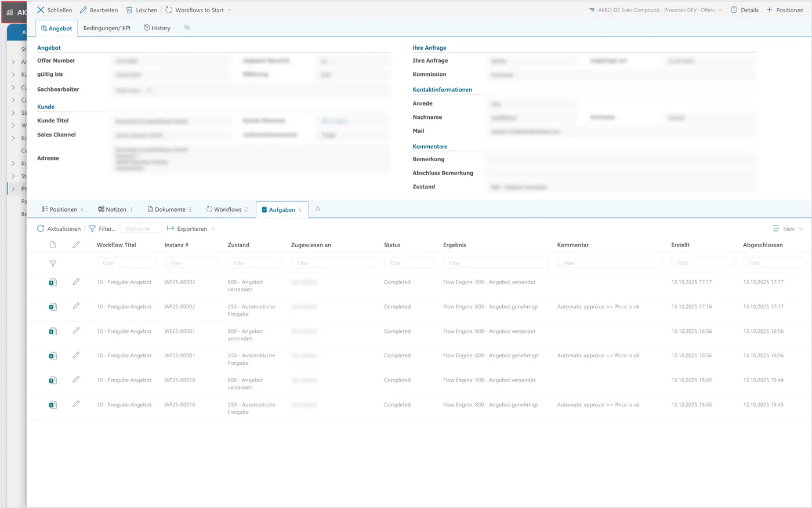Close the offer with Schließen

[x=55, y=10]
